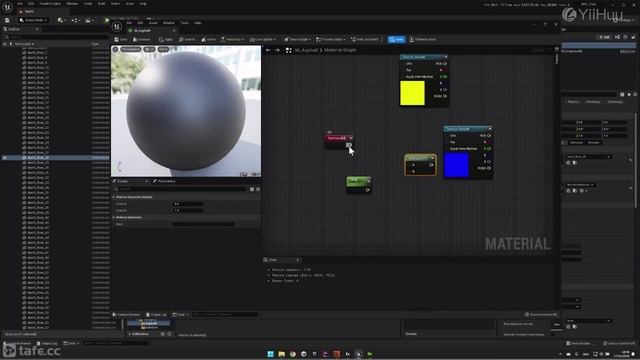640x360 pixels.
Task: Open Chrome from the taskbar
Action: tap(293, 354)
